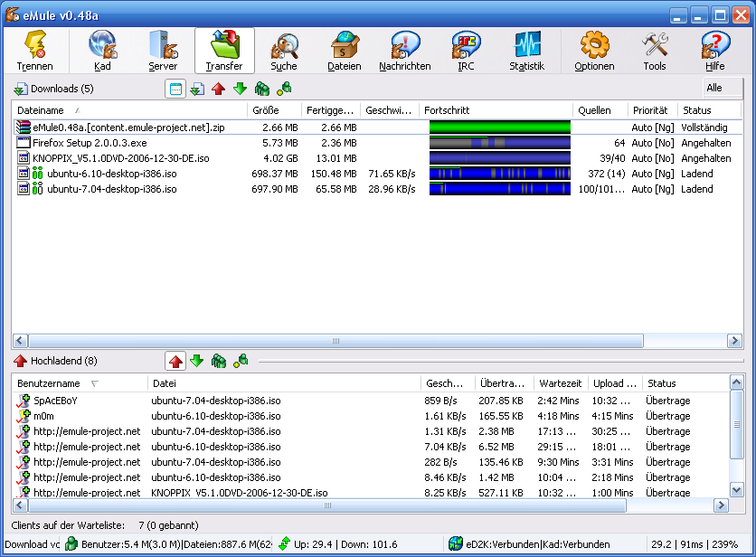Click client icon beside SpAcEBoY

pyautogui.click(x=24, y=401)
